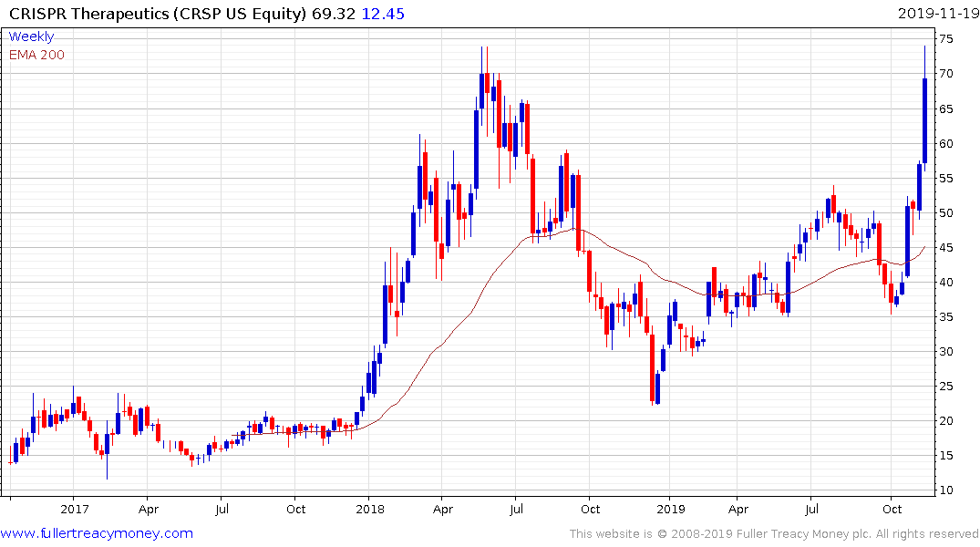Click the 2017 x-axis label

click(75, 509)
